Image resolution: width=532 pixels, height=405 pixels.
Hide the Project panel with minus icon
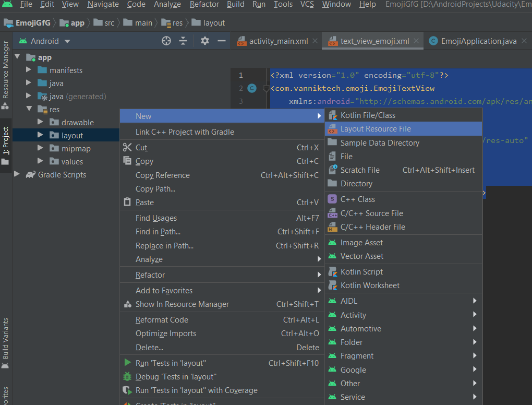(222, 41)
